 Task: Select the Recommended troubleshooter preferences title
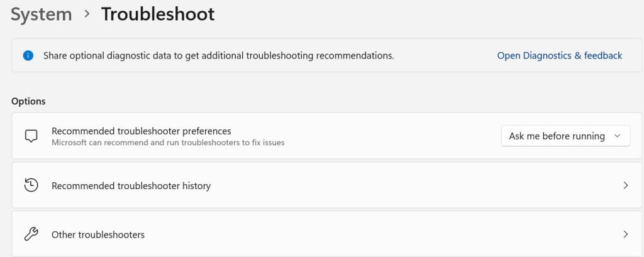(142, 131)
